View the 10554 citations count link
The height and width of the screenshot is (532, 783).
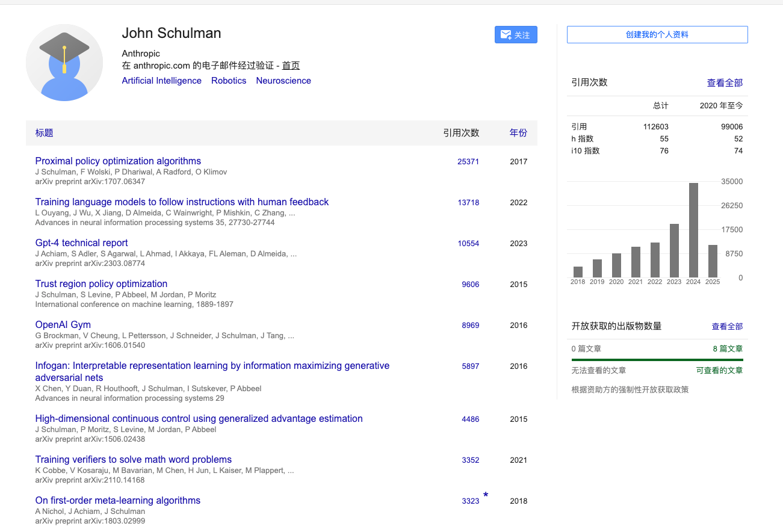point(468,243)
